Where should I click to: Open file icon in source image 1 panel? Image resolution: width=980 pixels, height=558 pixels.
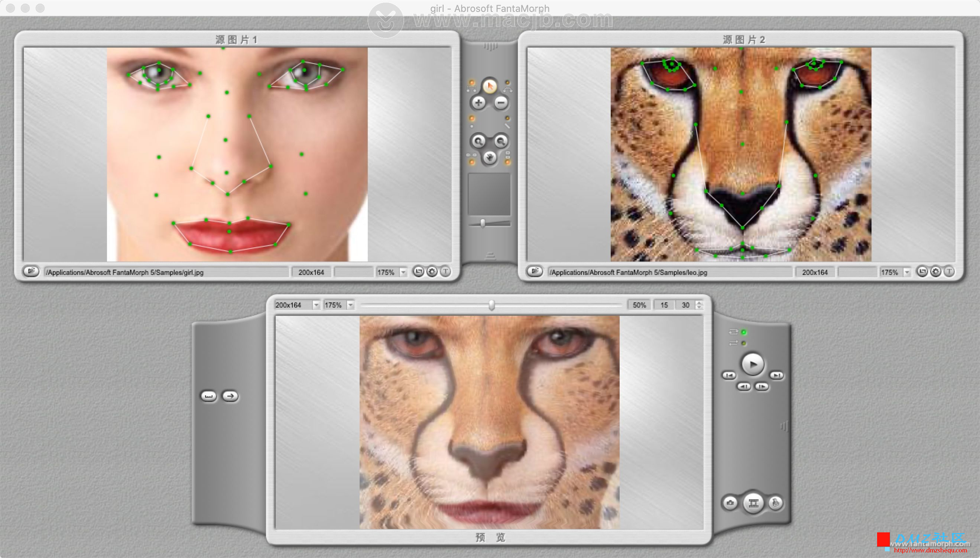coord(31,271)
